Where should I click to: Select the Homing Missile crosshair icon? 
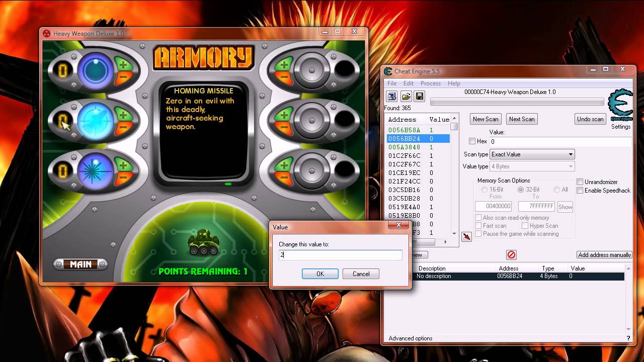[95, 121]
